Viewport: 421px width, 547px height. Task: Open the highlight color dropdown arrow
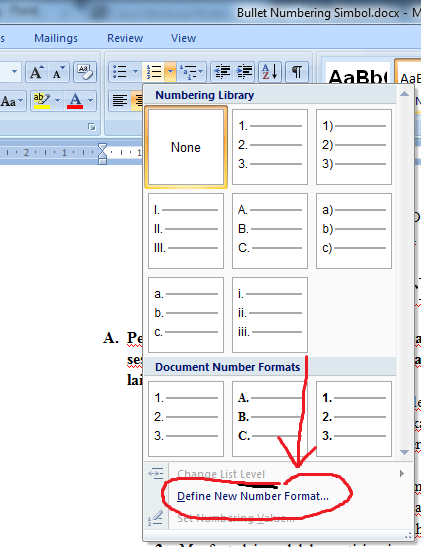(58, 101)
